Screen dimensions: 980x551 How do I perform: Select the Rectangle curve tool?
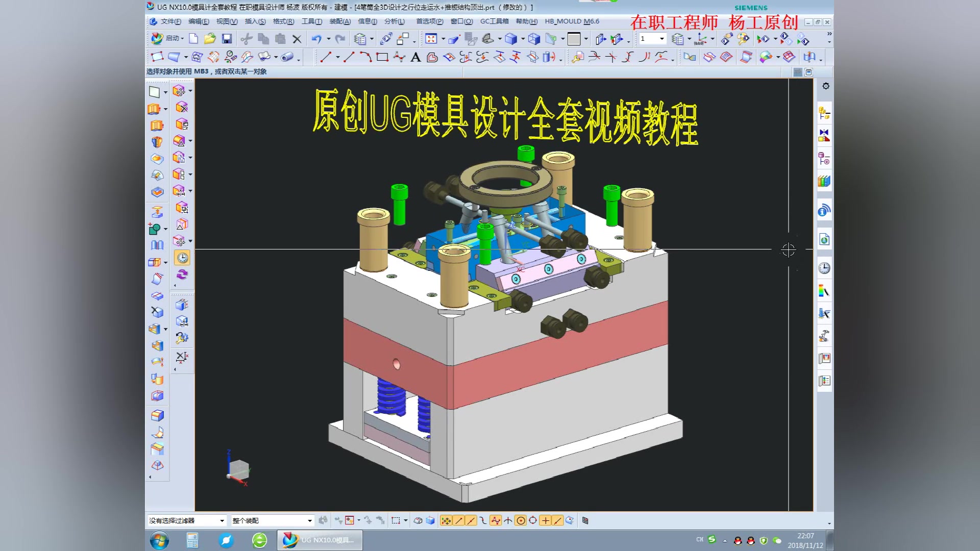382,57
